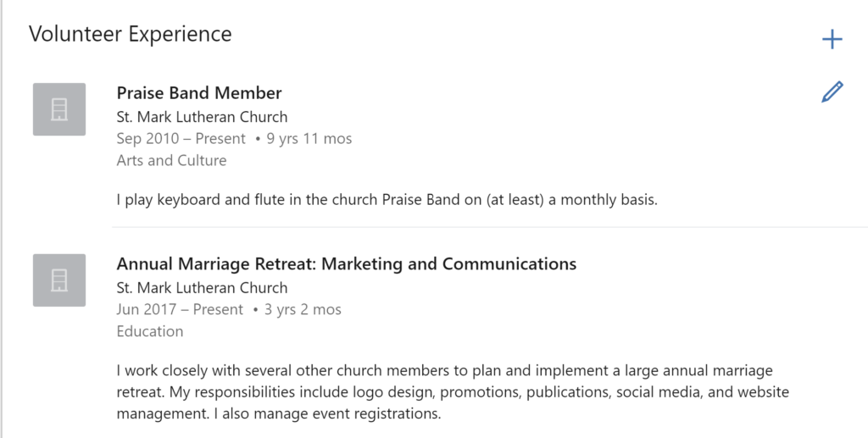Click the 3 yrs 2 mos duration text
Screen dimensions: 868x438
(303, 310)
